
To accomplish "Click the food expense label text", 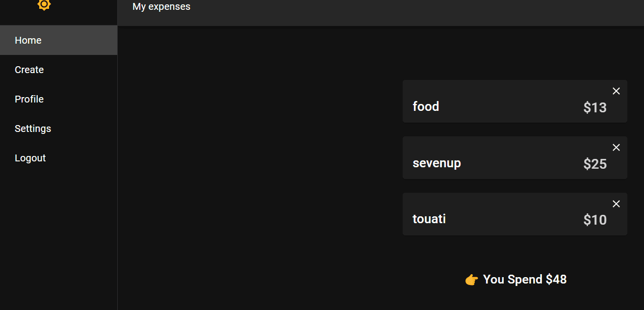I will pyautogui.click(x=426, y=106).
